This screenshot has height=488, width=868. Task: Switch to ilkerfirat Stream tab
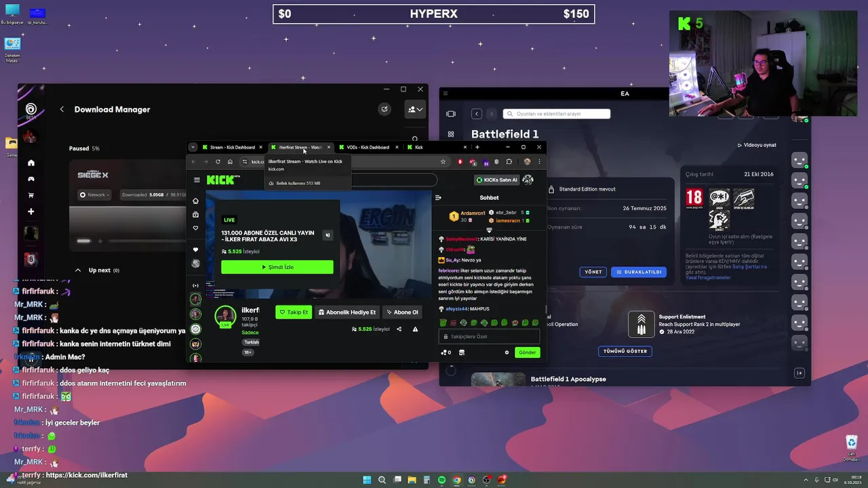tap(300, 147)
